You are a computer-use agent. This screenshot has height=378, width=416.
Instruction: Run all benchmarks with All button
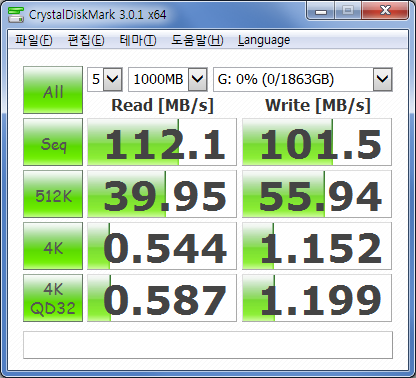coord(53,90)
